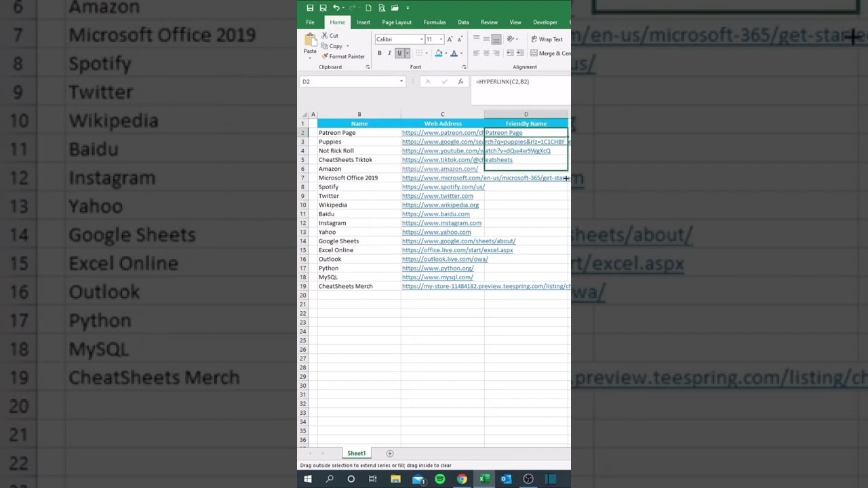This screenshot has height=488, width=868.
Task: Open Outlook from the taskbar
Action: [x=506, y=479]
